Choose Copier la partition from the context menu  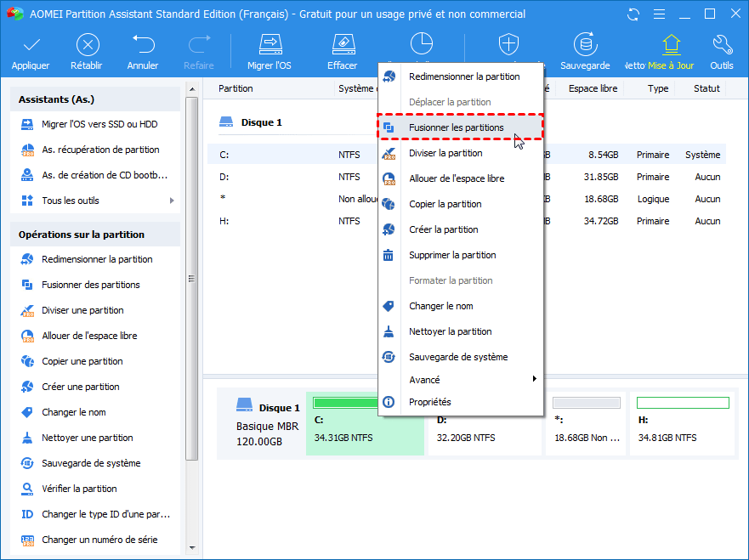point(461,204)
